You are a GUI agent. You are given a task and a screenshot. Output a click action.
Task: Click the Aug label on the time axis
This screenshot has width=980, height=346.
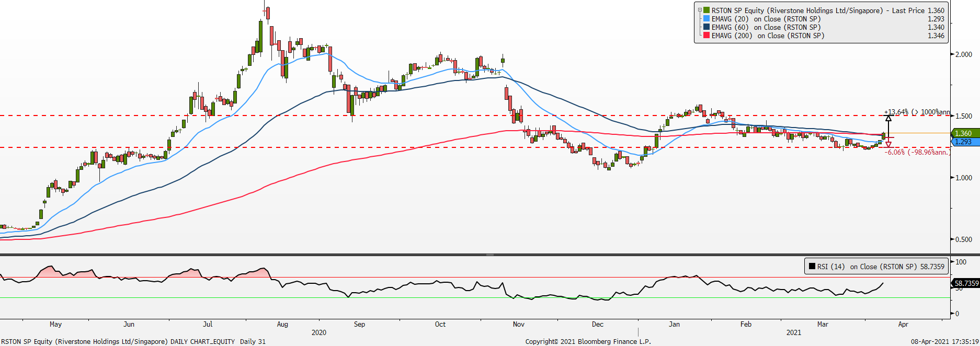(x=282, y=324)
